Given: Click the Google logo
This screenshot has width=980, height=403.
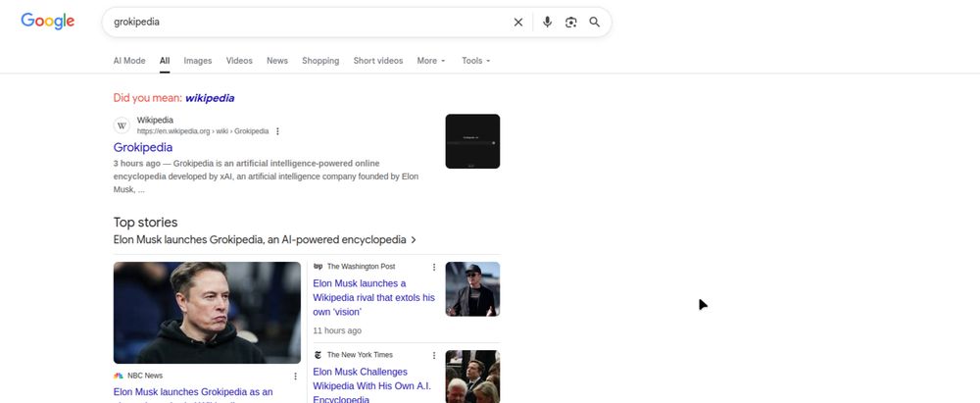Looking at the screenshot, I should coord(47,22).
